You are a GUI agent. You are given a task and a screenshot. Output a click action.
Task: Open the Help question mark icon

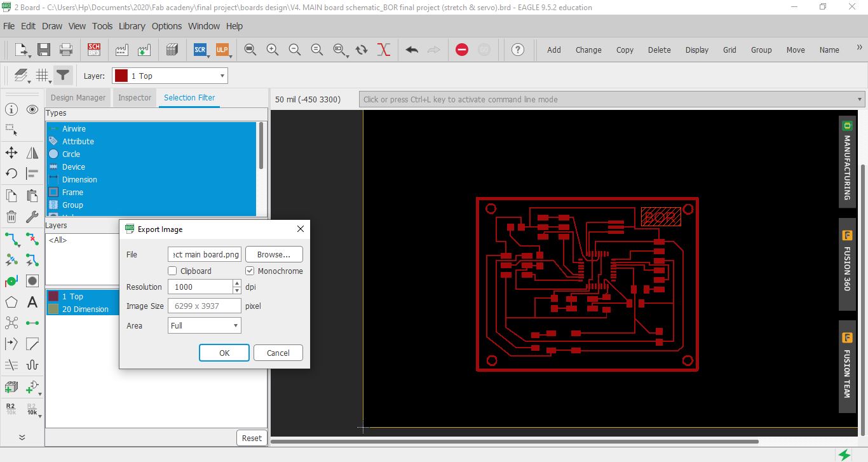pyautogui.click(x=518, y=50)
